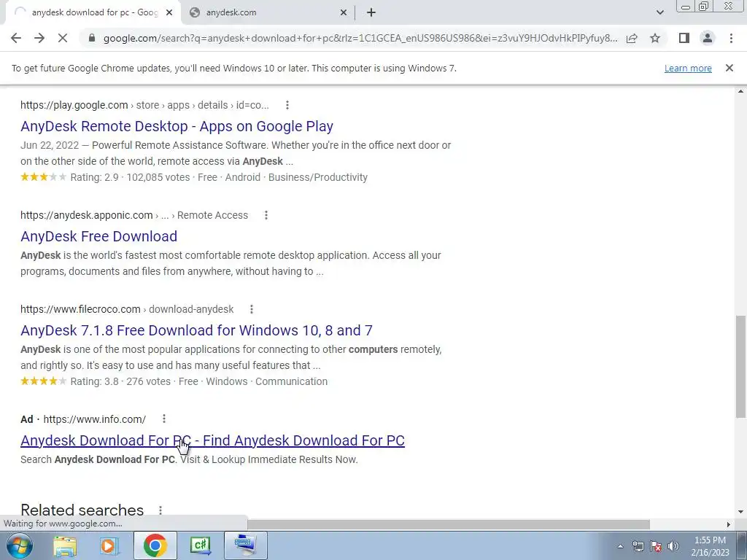The width and height of the screenshot is (747, 560).
Task: Go forward page arrow in toolbar
Action: coord(39,38)
